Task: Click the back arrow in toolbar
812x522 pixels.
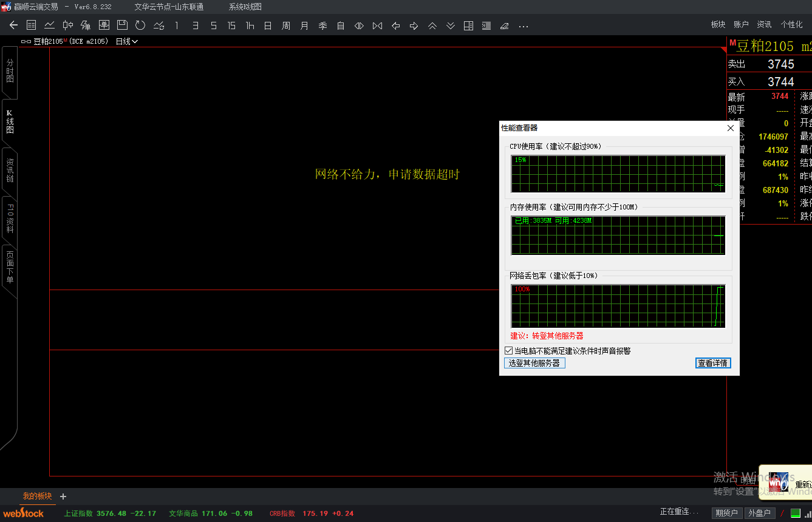Action: click(x=13, y=25)
